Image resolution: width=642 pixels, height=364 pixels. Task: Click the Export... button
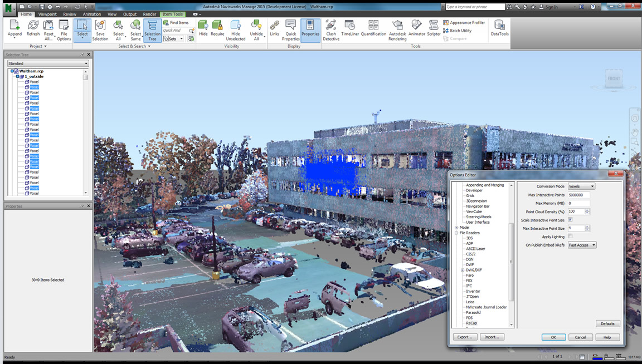point(465,337)
